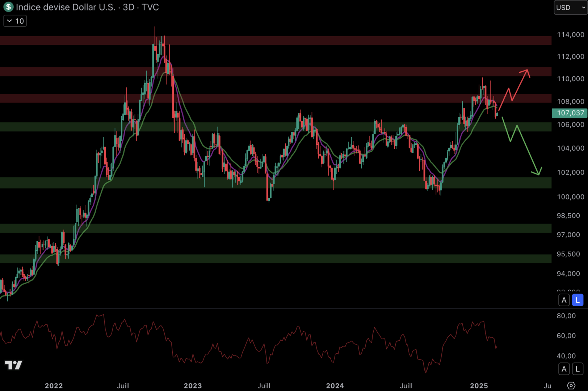
Task: Click the 97,000 price axis label
Action: 568,235
